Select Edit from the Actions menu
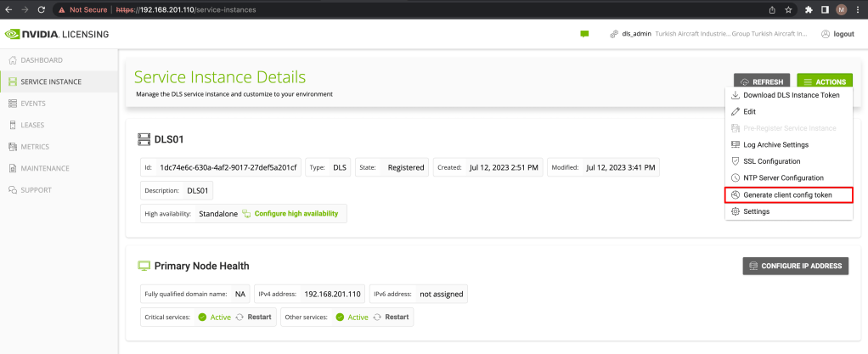This screenshot has height=354, width=868. (749, 111)
